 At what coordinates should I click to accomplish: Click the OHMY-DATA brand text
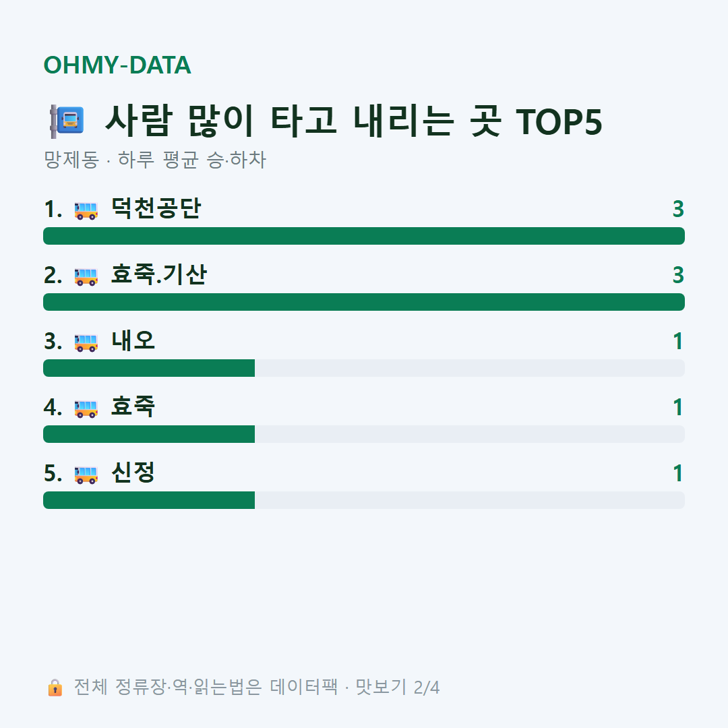(117, 65)
